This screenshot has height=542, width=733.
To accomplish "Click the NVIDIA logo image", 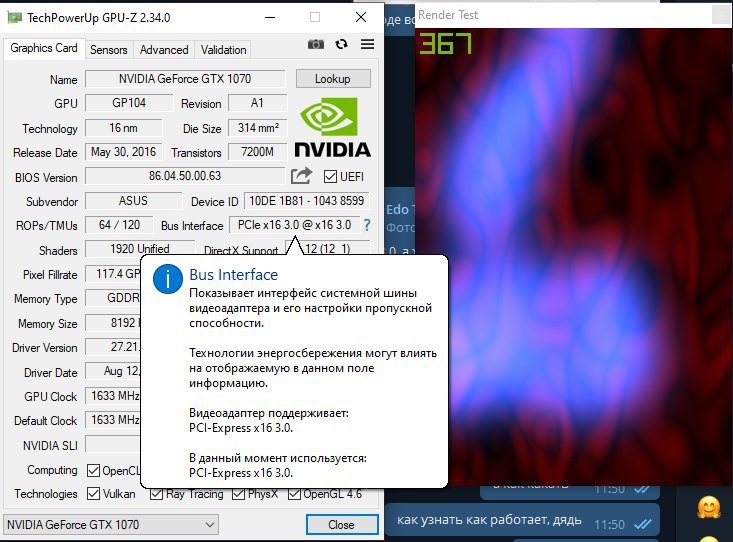I will click(x=332, y=127).
